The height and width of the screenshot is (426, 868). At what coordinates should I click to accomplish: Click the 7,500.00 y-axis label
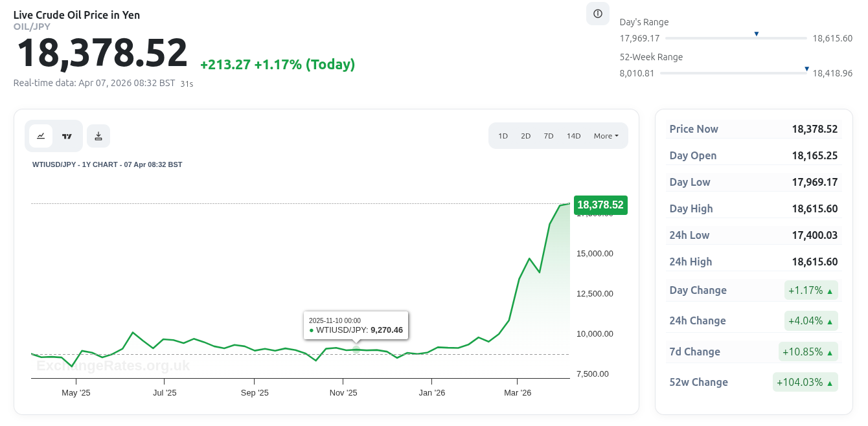tap(593, 374)
